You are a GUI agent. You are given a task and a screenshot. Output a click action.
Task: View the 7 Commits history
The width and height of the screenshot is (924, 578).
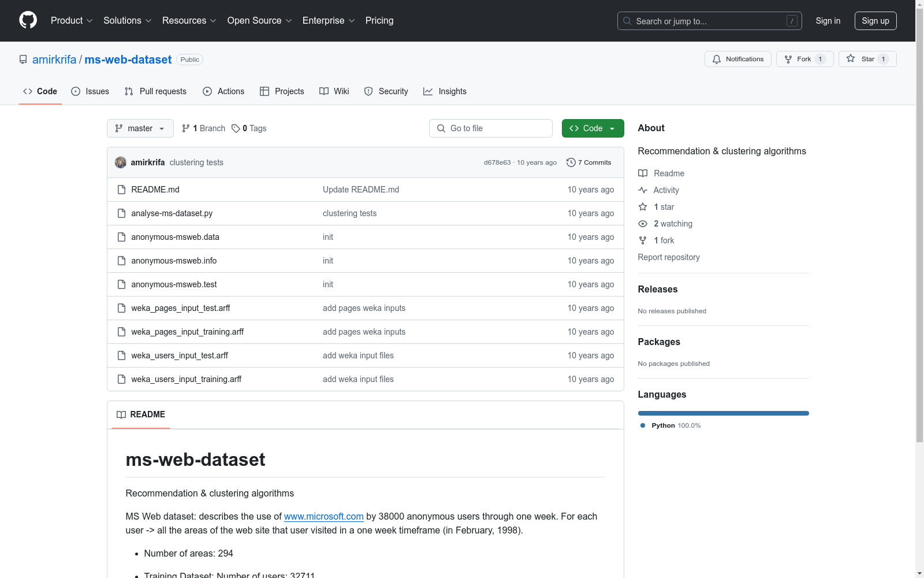[x=589, y=162]
